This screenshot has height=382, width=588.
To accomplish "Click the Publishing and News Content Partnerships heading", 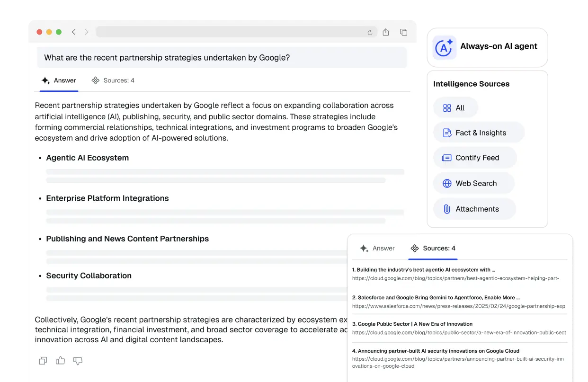I will [127, 239].
